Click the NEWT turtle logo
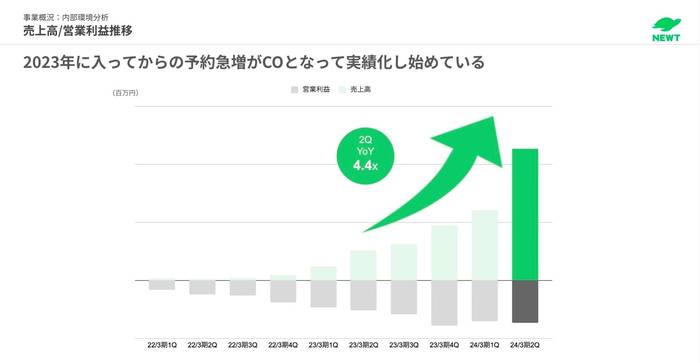 click(x=666, y=30)
